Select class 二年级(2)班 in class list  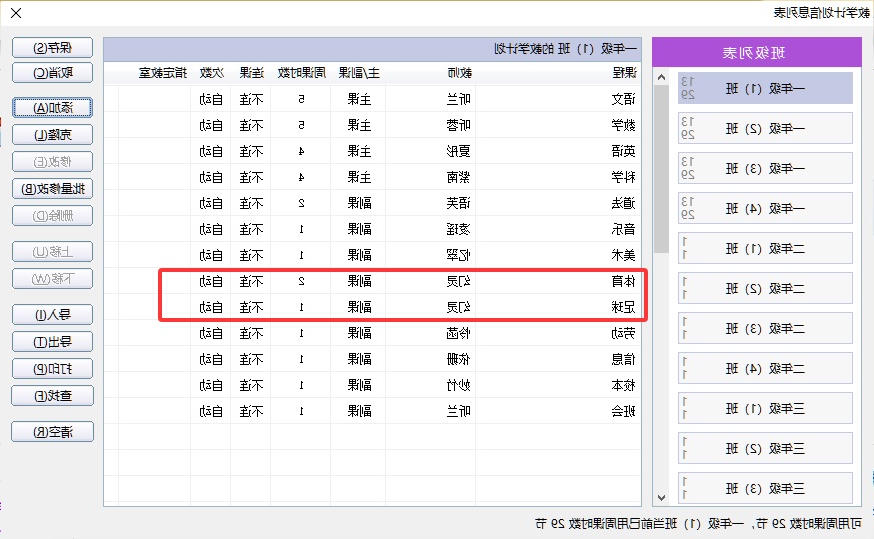click(x=765, y=288)
